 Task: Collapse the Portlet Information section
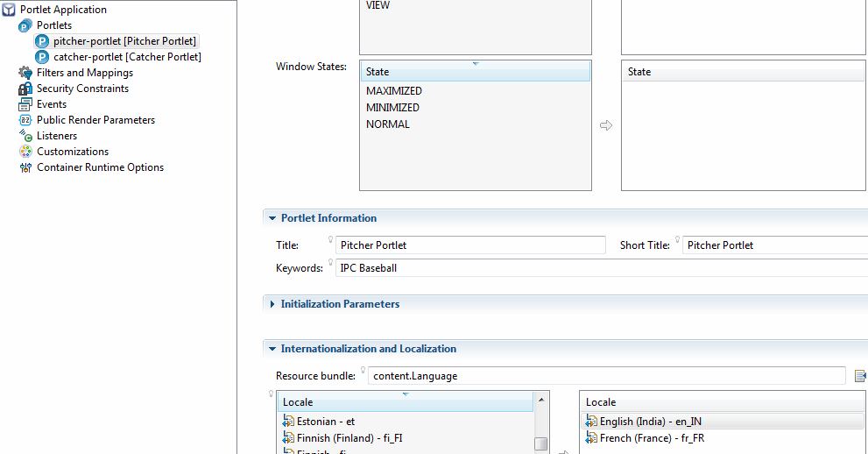[272, 218]
